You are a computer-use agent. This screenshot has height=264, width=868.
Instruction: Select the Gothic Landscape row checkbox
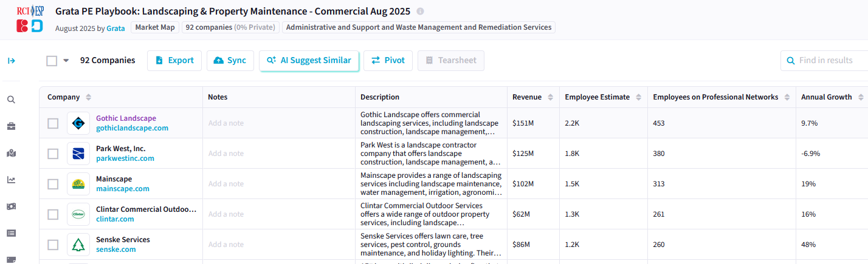[53, 123]
